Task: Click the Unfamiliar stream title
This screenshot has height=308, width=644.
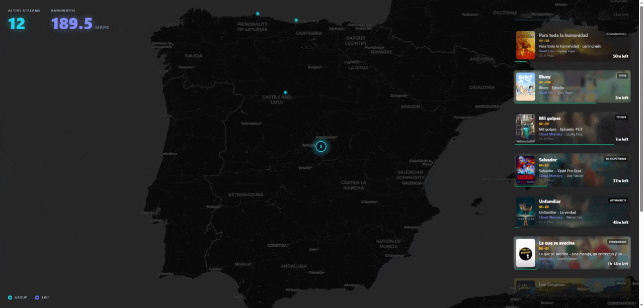Action: click(549, 201)
